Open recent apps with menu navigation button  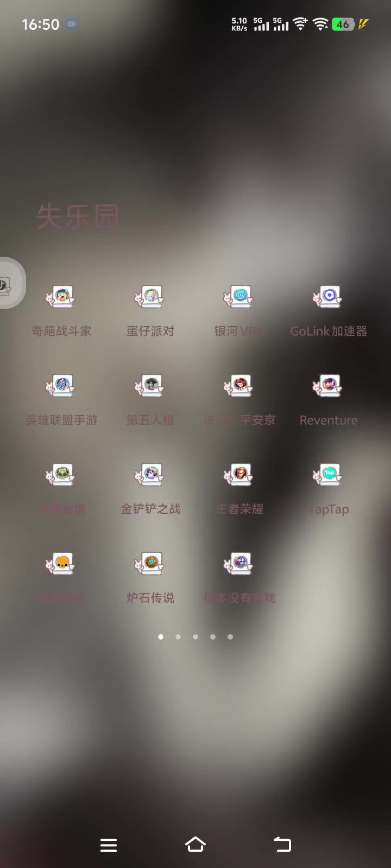(x=109, y=845)
